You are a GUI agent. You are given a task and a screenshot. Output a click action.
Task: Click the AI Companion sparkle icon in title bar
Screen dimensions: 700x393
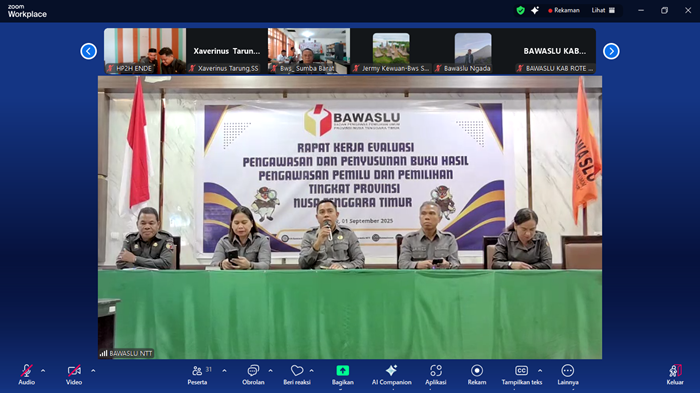click(535, 10)
